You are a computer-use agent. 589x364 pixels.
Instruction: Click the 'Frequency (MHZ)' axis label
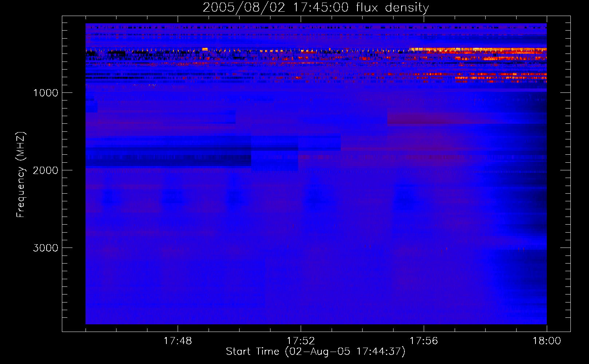pyautogui.click(x=21, y=175)
